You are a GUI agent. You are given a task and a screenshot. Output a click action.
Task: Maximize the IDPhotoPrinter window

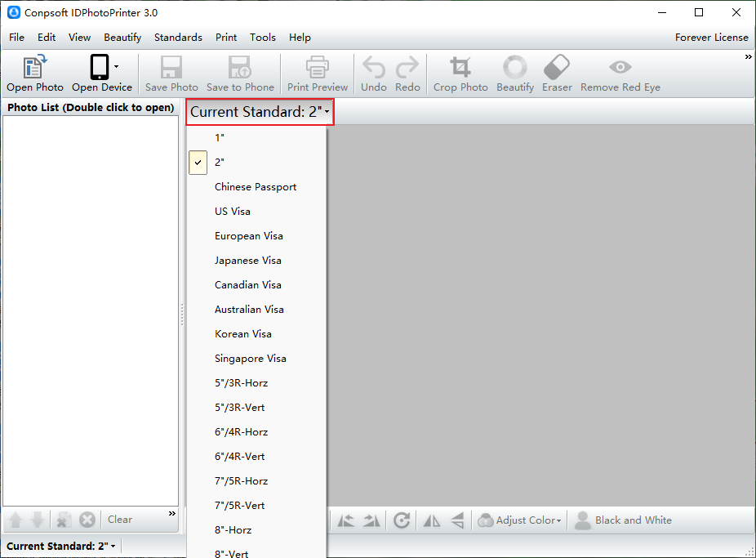pos(699,12)
